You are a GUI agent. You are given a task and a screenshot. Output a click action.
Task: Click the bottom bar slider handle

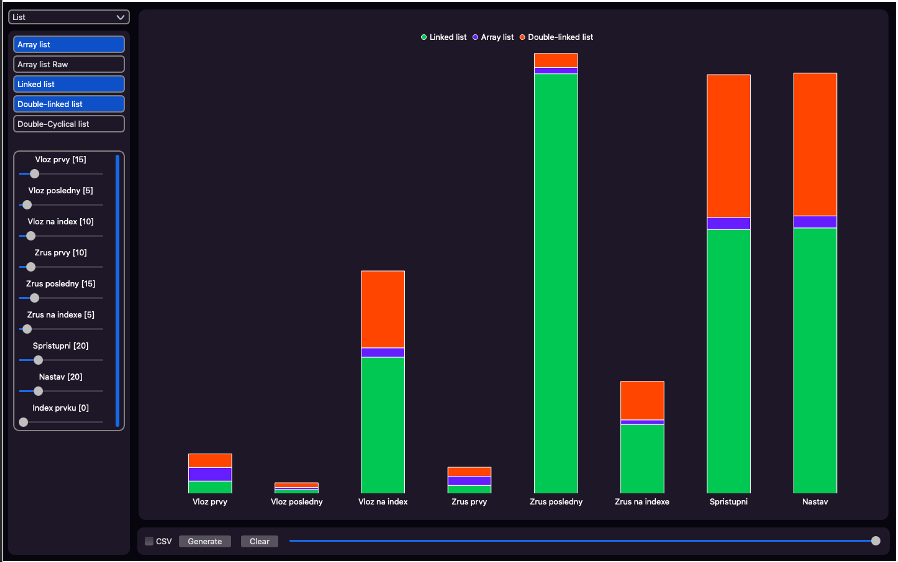(875, 541)
